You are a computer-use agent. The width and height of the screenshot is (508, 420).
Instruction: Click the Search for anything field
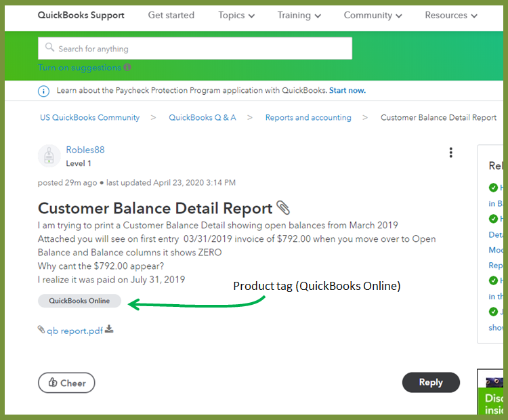pos(195,48)
